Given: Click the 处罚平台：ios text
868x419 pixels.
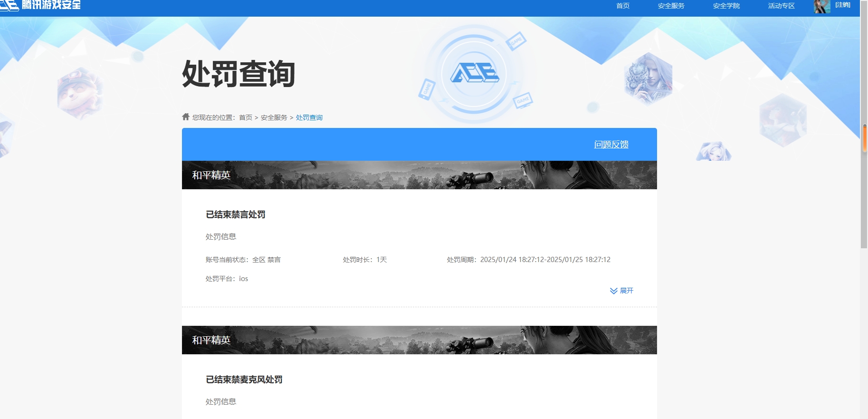Looking at the screenshot, I should point(227,279).
